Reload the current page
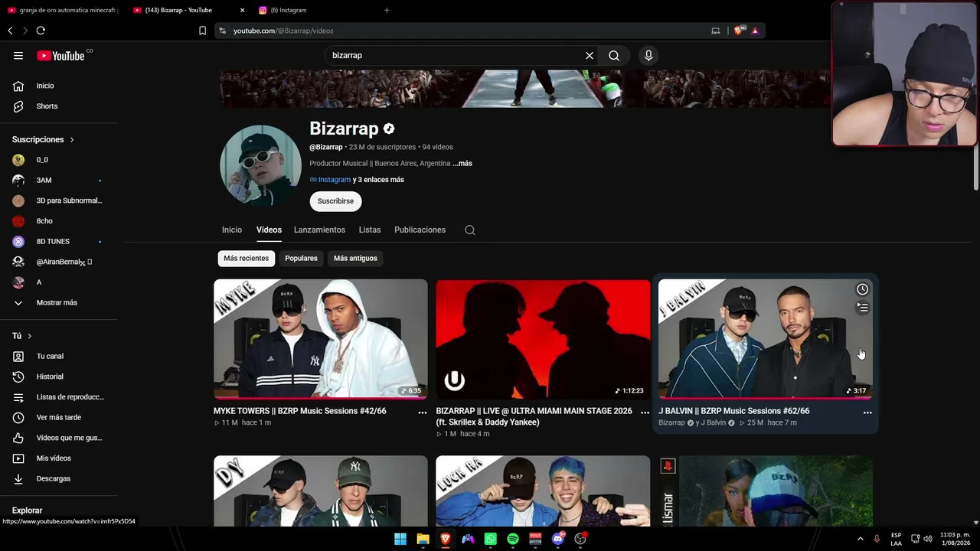Screen dimensions: 980x551 (x=41, y=31)
